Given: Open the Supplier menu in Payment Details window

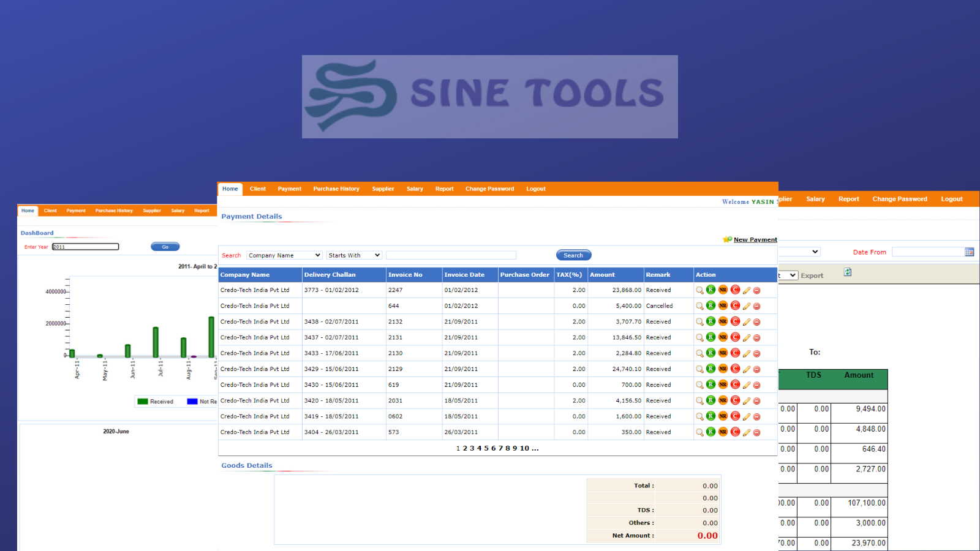Looking at the screenshot, I should (383, 189).
